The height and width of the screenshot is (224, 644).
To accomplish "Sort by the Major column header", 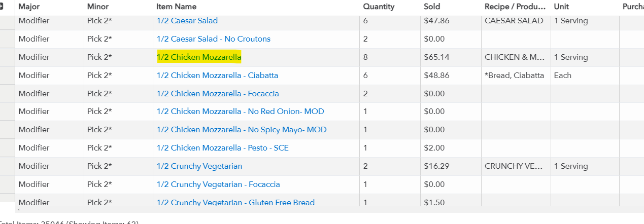I will click(29, 7).
